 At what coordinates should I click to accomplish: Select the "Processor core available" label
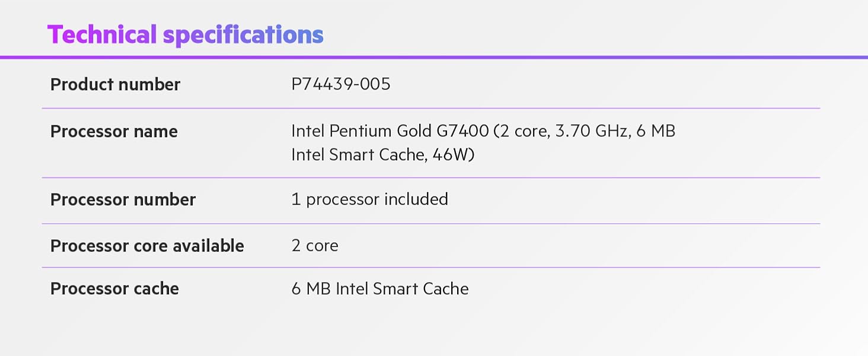click(x=147, y=246)
